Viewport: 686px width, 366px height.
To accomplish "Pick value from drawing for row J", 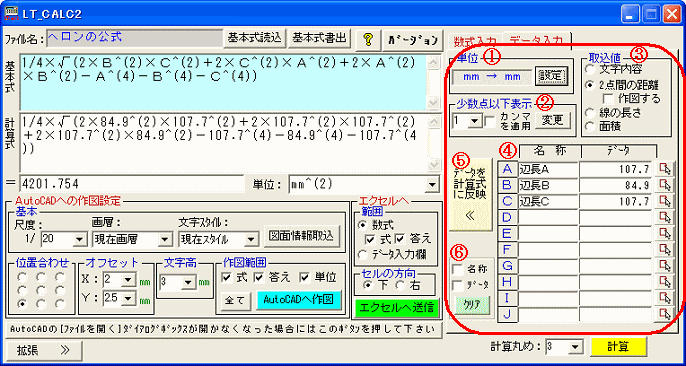I will coord(665,314).
